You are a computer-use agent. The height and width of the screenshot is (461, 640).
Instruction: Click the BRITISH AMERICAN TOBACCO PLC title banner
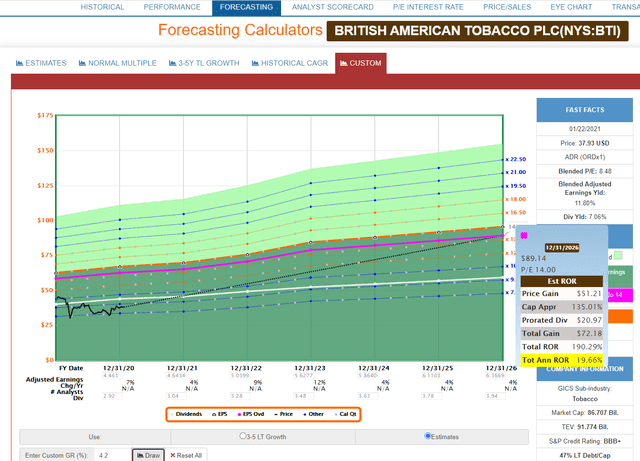(477, 31)
